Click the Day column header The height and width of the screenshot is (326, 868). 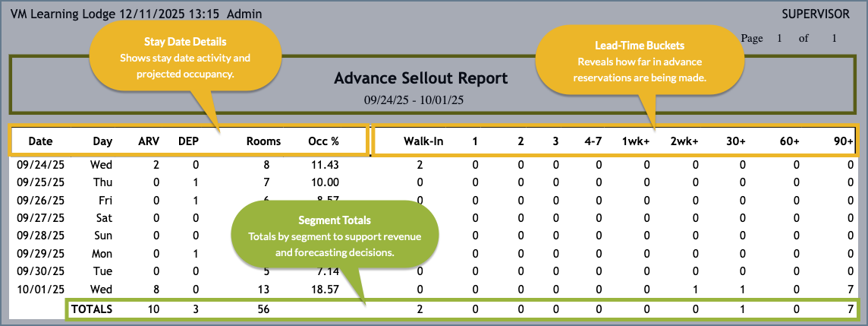(102, 141)
